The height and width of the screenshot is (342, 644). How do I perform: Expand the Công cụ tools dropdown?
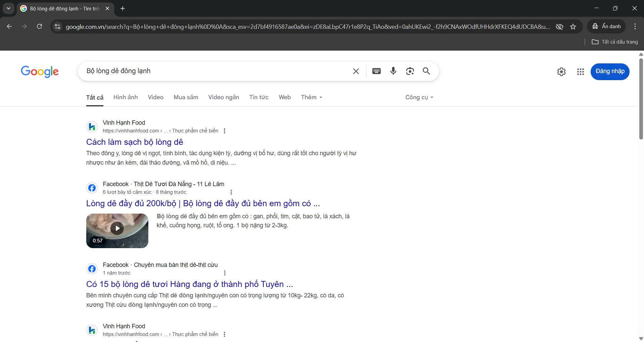(419, 97)
